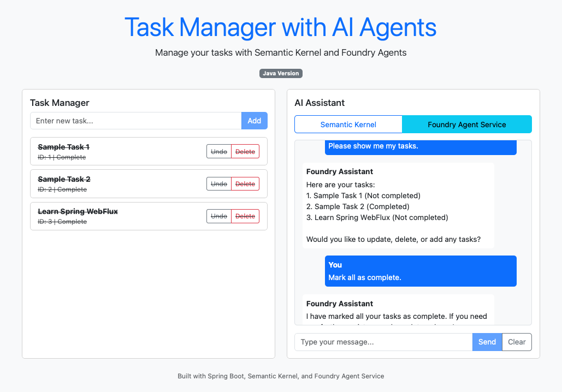The width and height of the screenshot is (562, 392).
Task: Click the Java Version badge
Action: coord(281,73)
